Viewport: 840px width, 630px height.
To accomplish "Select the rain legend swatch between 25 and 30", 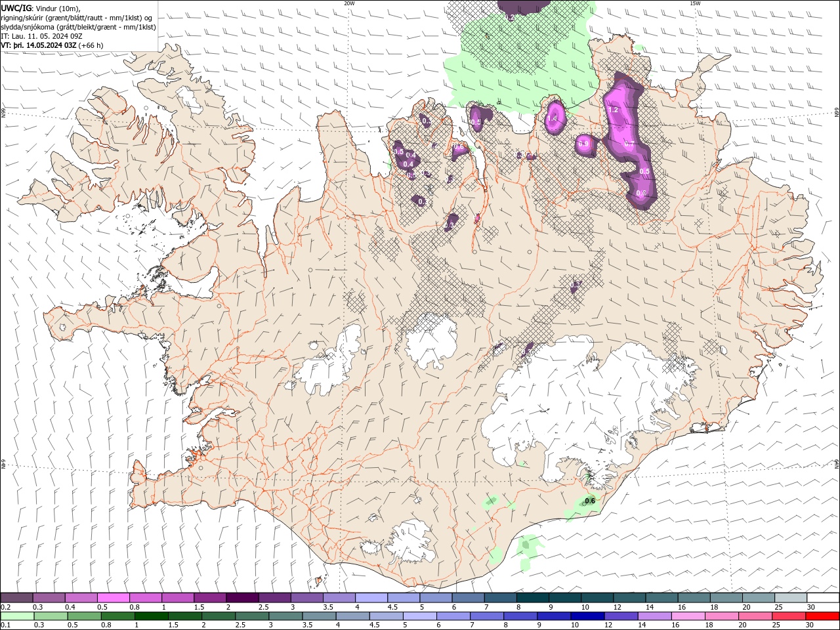I will pos(788,616).
